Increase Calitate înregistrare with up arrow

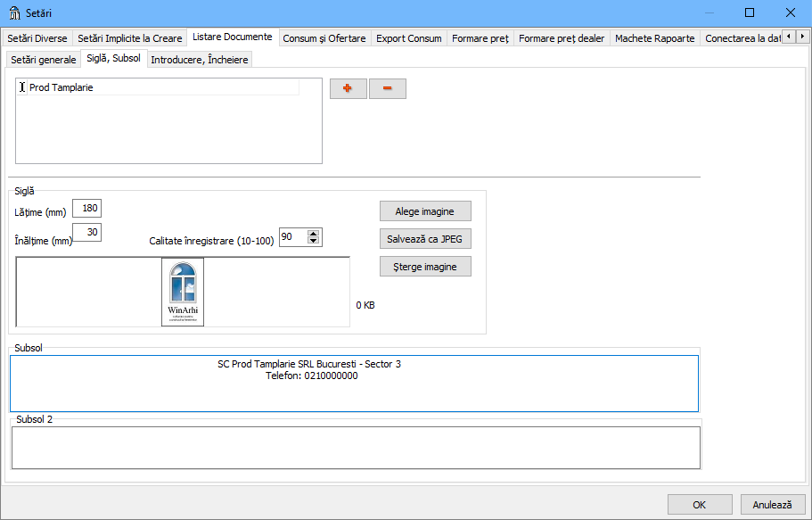(x=313, y=234)
